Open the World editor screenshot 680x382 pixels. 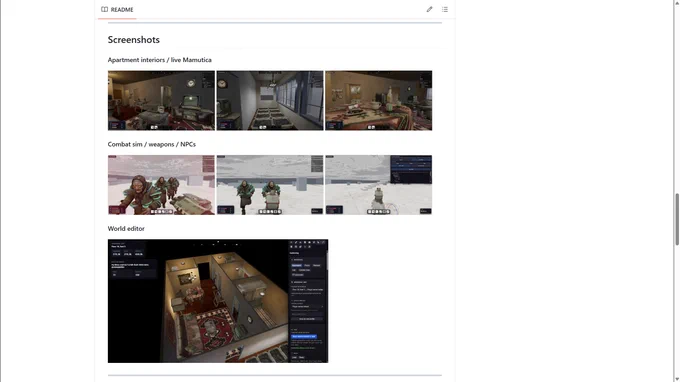click(218, 301)
